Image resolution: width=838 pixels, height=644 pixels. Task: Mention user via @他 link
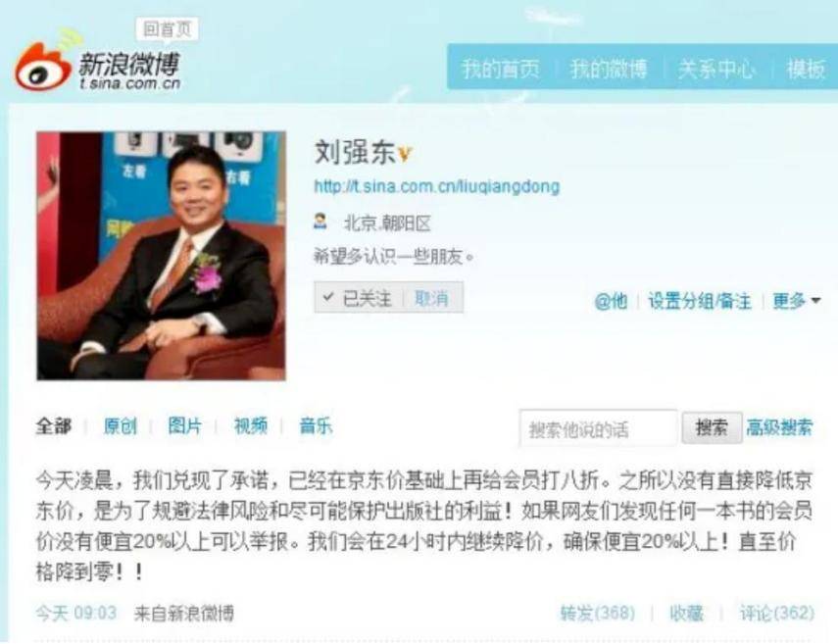[x=611, y=301]
